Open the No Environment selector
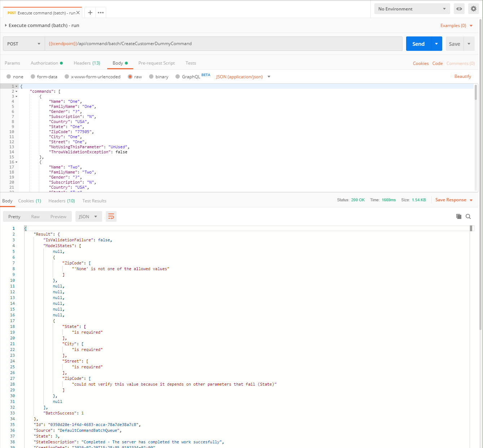 412,9
